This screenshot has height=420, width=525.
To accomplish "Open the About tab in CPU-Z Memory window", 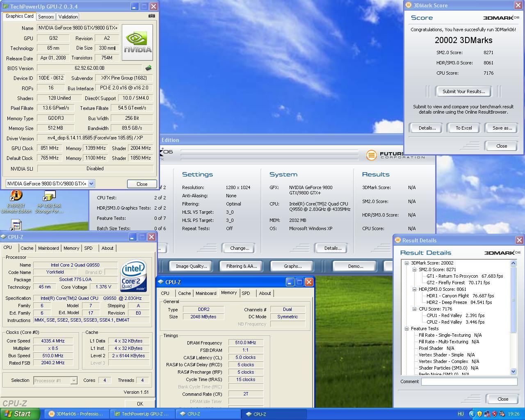I will tap(265, 293).
